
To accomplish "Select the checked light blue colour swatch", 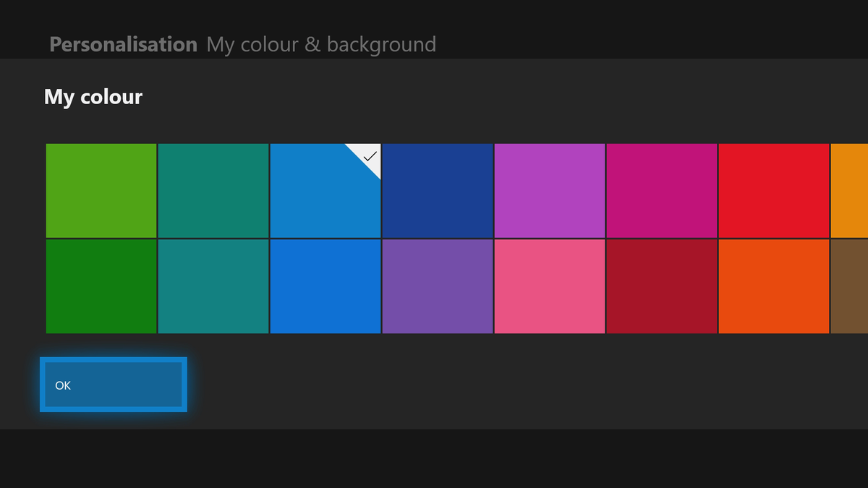I will (325, 190).
